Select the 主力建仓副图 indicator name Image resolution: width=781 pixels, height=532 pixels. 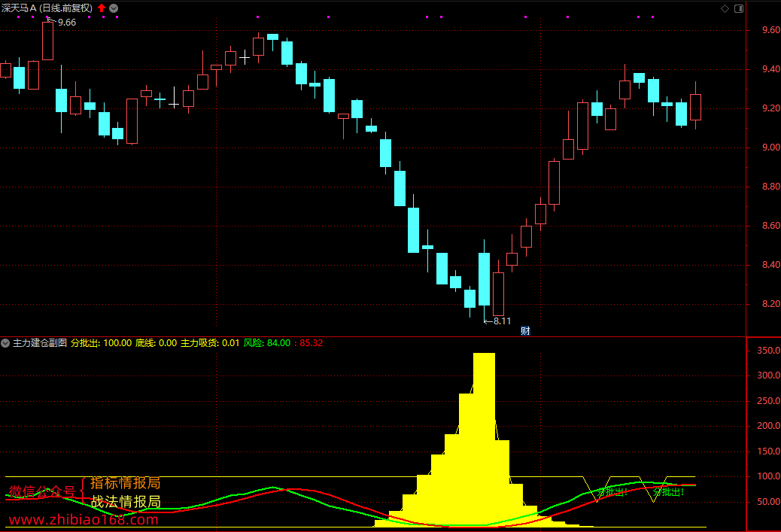pos(40,342)
